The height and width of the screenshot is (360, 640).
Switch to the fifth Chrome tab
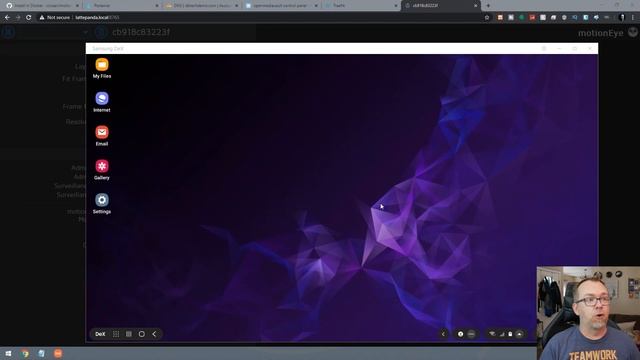click(x=361, y=6)
